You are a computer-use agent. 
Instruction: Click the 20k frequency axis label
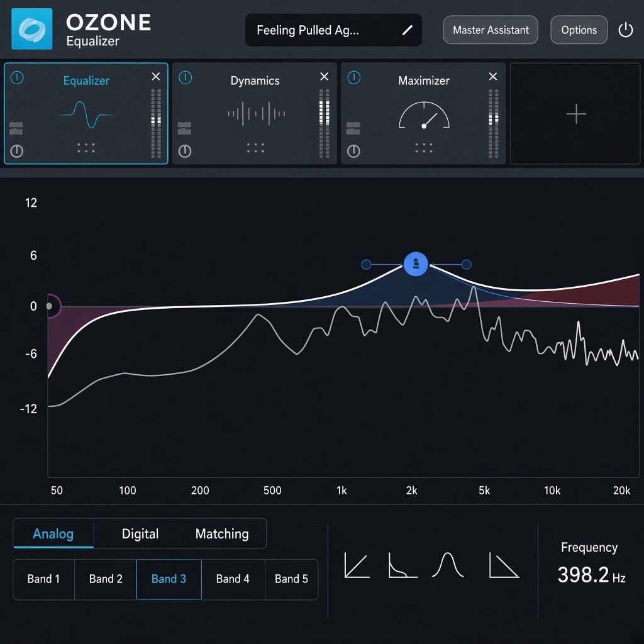pos(621,491)
